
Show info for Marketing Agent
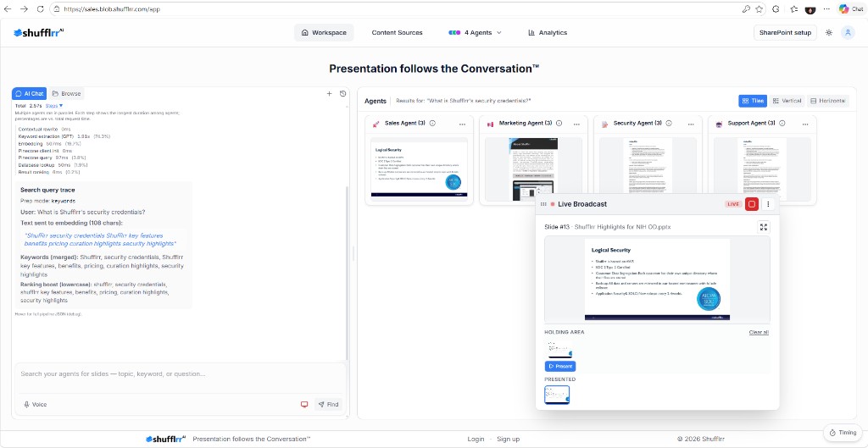tap(559, 124)
